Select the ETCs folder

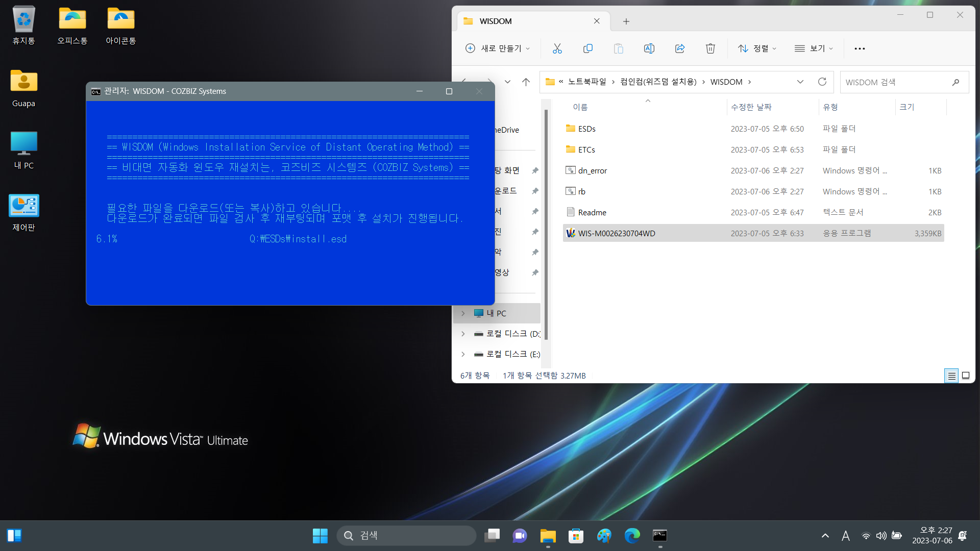click(x=753, y=149)
